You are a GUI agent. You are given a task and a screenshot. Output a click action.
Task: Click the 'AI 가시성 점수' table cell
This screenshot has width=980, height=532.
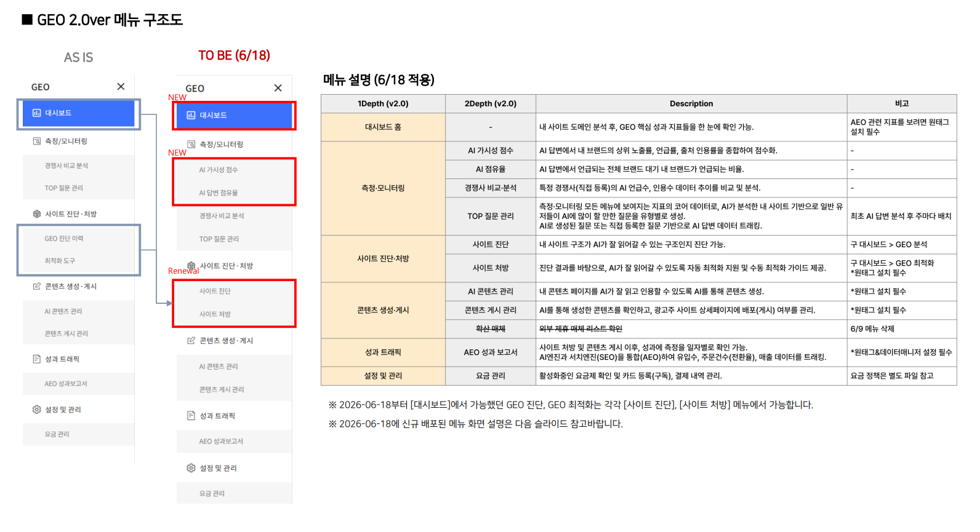[491, 151]
